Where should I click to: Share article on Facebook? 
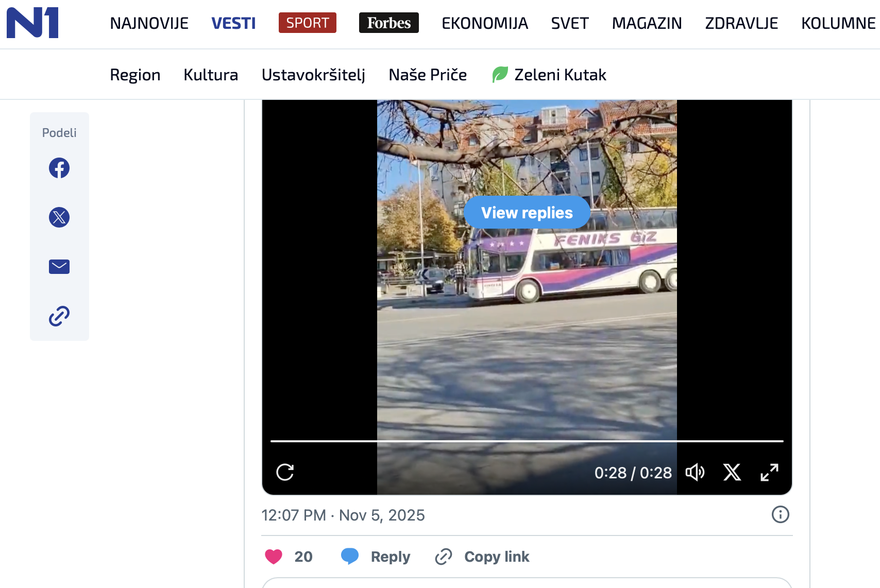[x=59, y=168]
